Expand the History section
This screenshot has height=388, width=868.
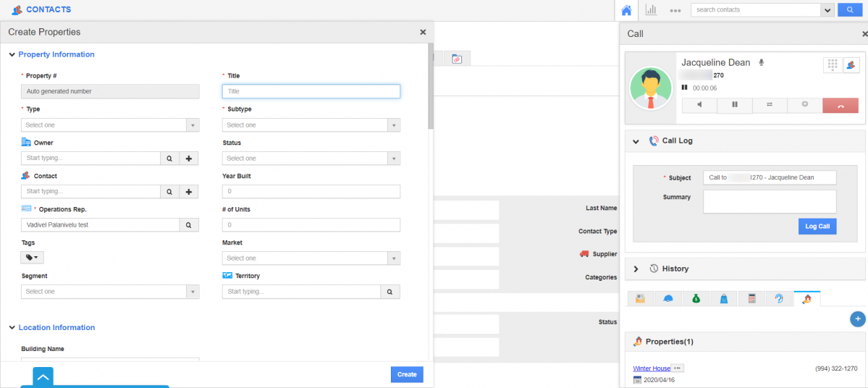pos(636,269)
